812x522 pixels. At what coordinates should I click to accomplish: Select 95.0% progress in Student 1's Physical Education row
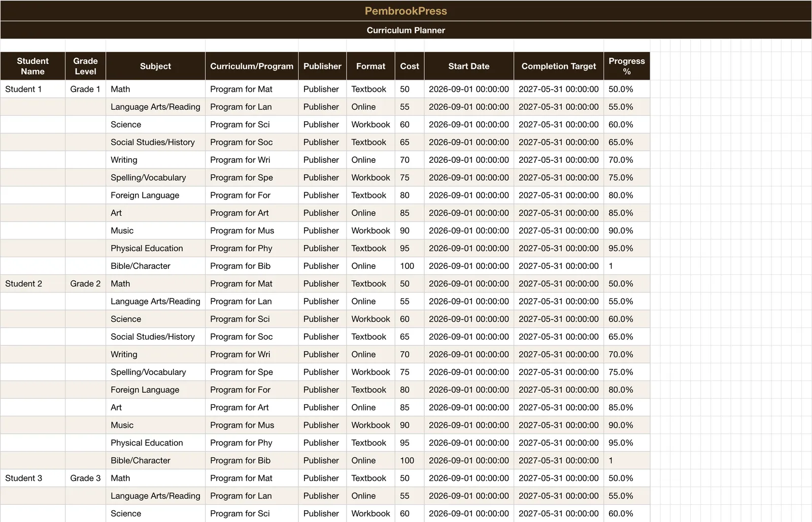[627, 248]
